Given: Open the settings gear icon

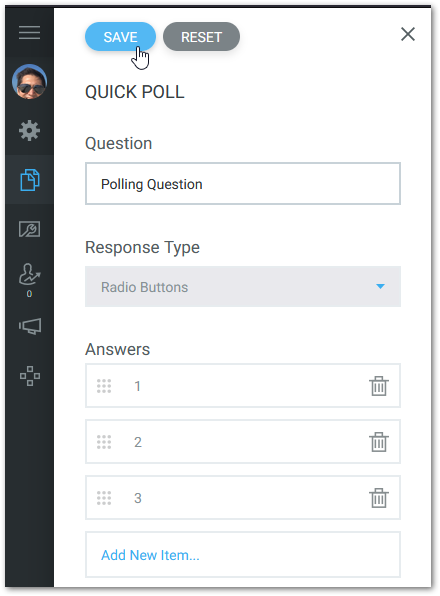Looking at the screenshot, I should click(x=29, y=131).
